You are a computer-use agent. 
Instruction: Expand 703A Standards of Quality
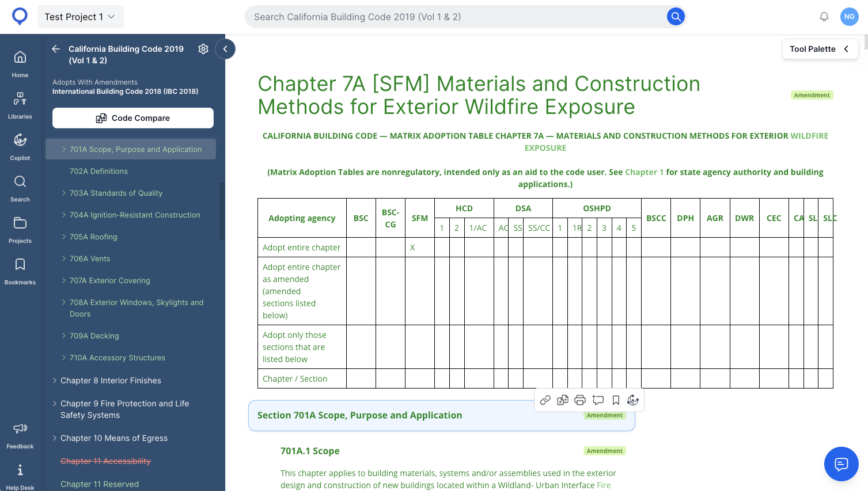click(64, 193)
